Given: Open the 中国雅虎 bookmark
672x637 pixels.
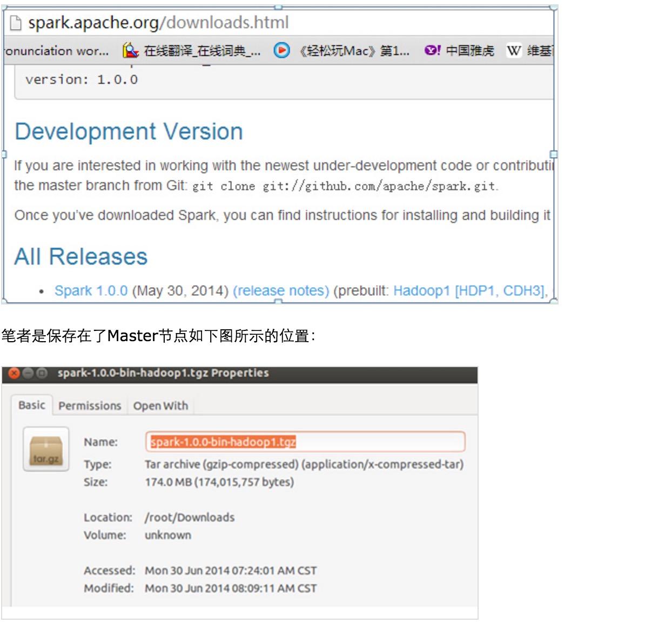Looking at the screenshot, I should [x=470, y=51].
